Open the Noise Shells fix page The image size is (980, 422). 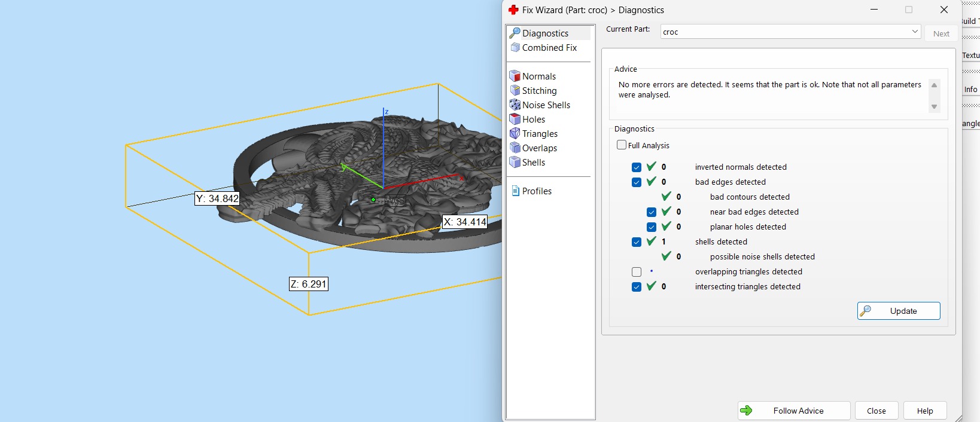[546, 105]
